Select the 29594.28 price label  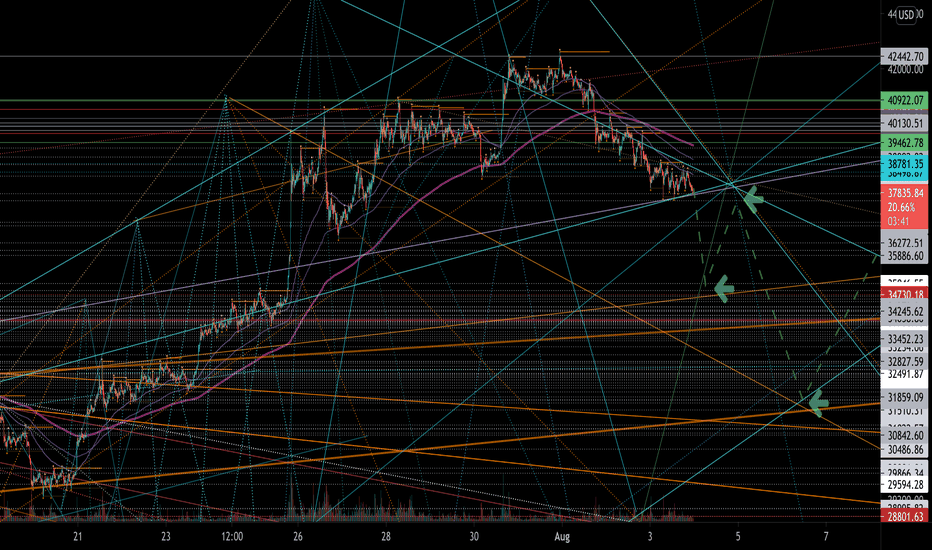click(x=904, y=485)
